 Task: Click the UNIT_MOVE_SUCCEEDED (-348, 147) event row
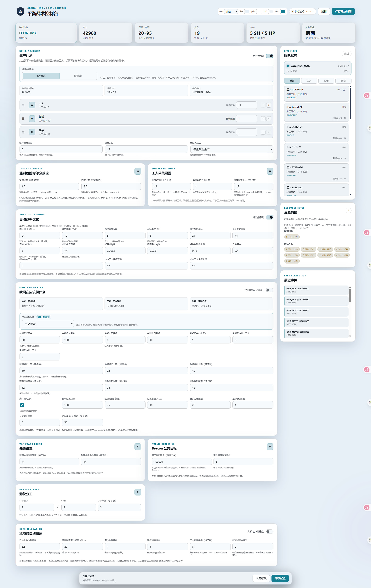(316, 290)
